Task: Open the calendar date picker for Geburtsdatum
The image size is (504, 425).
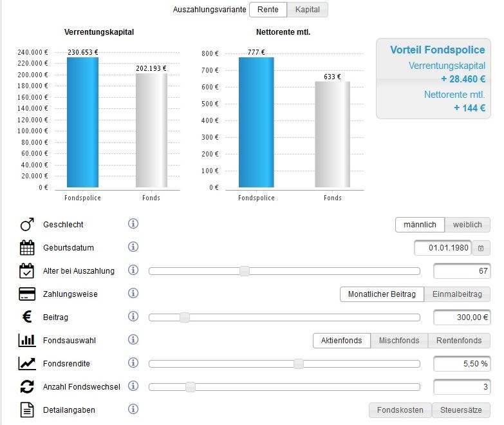Action: click(481, 248)
